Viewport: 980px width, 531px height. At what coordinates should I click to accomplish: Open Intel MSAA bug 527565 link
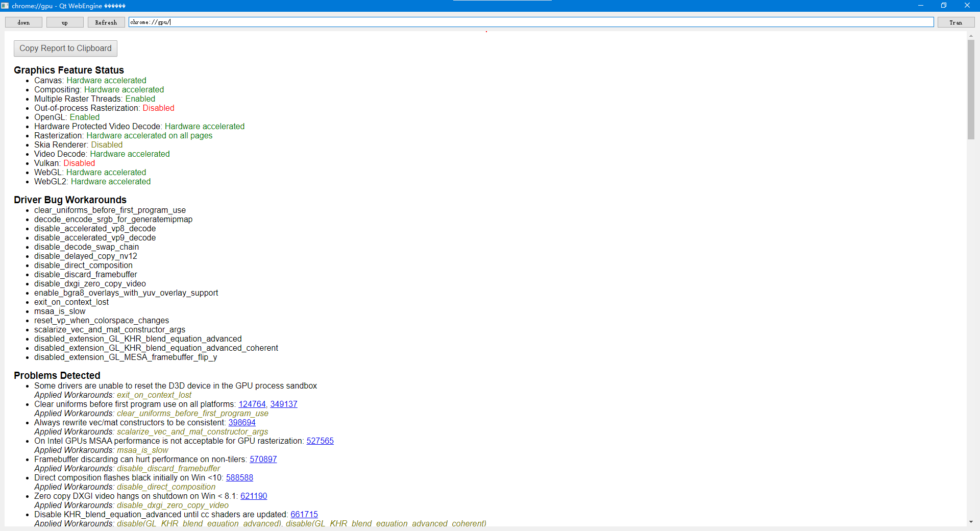(x=320, y=441)
